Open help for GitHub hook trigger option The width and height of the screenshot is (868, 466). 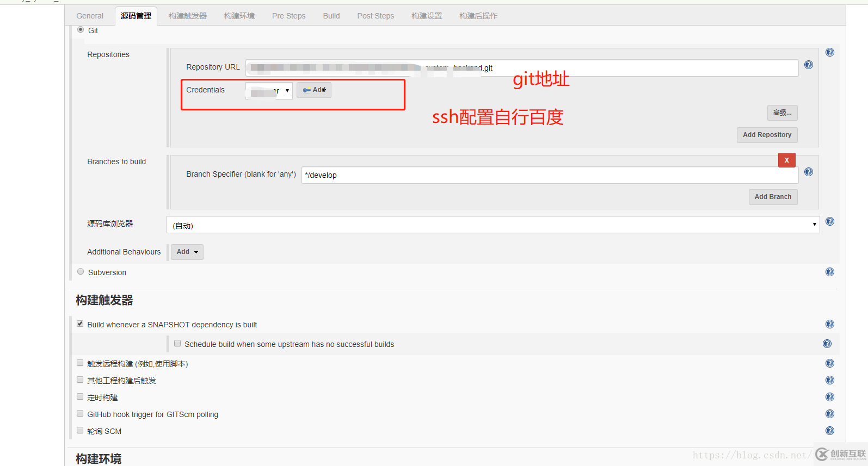point(829,414)
